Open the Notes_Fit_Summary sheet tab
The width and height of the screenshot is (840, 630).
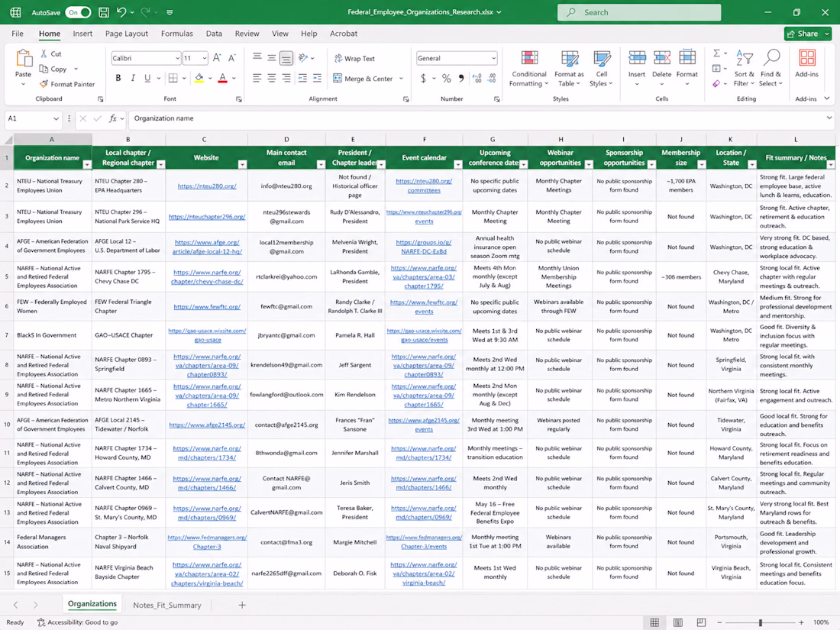(x=166, y=605)
